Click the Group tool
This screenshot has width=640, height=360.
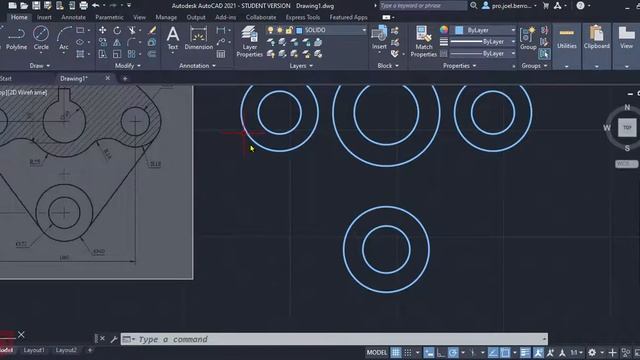(x=528, y=38)
